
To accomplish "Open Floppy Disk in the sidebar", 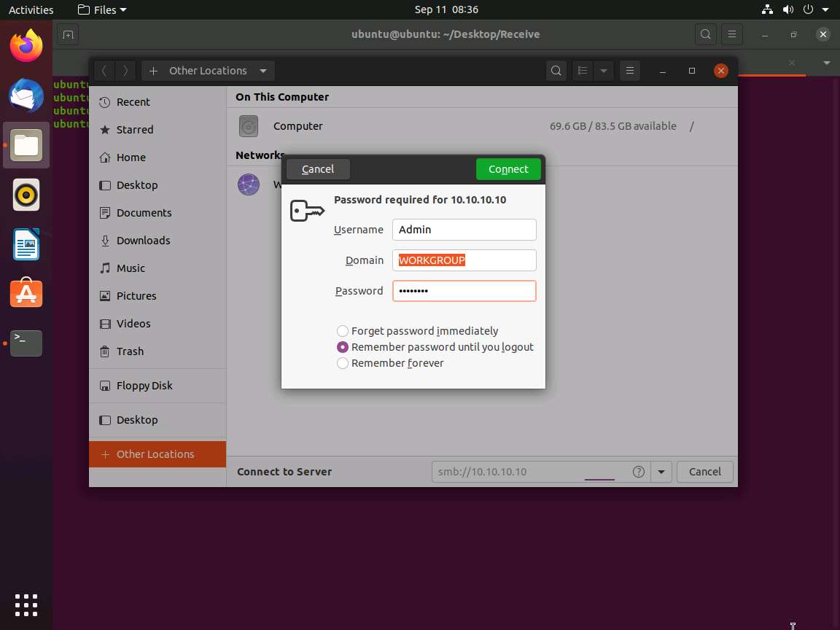I will tap(157, 386).
